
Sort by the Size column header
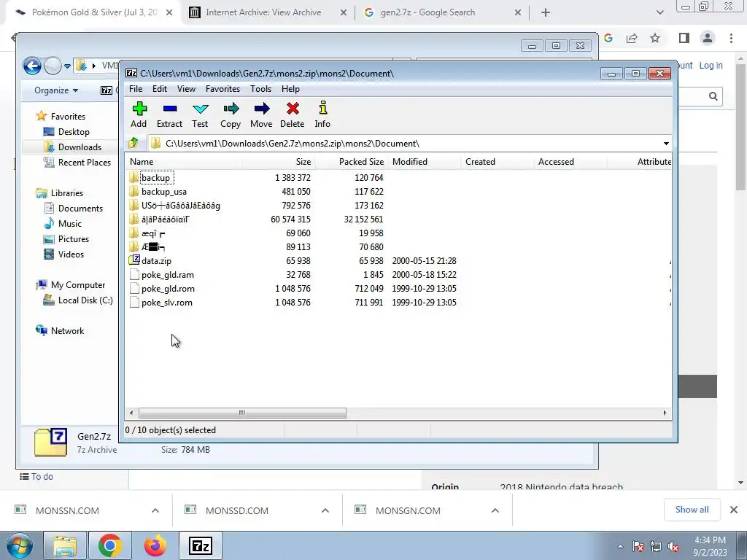click(278, 162)
